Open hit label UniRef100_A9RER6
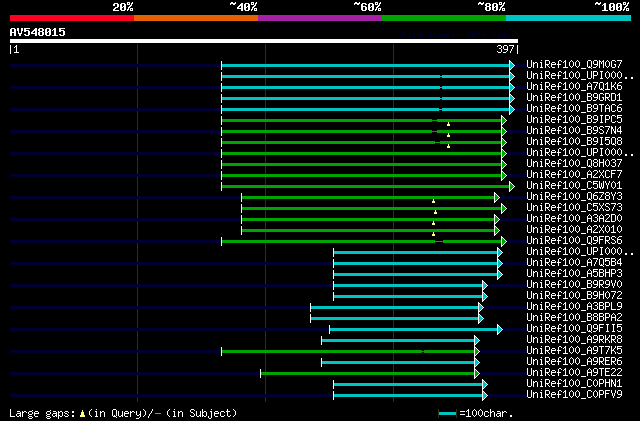The image size is (640, 421). [x=574, y=362]
